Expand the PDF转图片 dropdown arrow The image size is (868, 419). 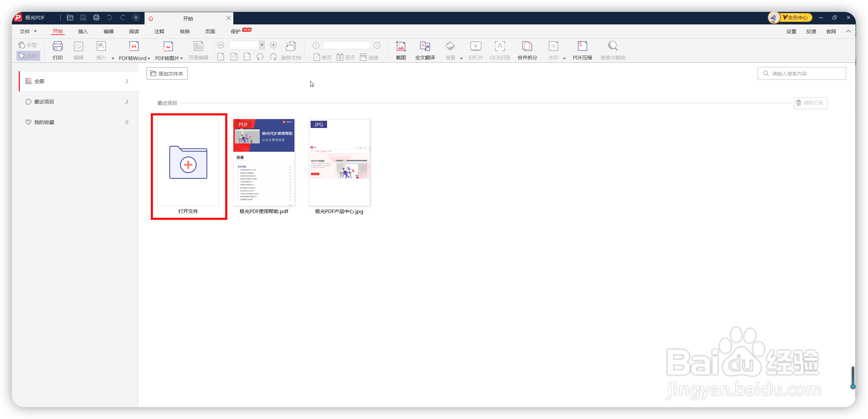click(182, 59)
